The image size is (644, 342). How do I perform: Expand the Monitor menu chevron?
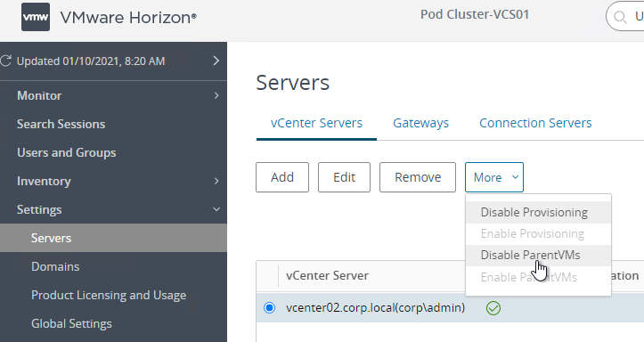point(216,95)
